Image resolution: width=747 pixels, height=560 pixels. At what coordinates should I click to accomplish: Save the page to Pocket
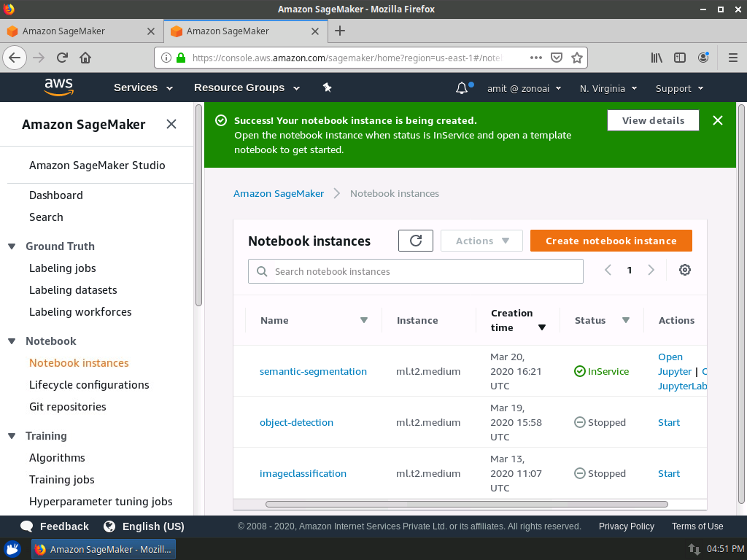(556, 58)
